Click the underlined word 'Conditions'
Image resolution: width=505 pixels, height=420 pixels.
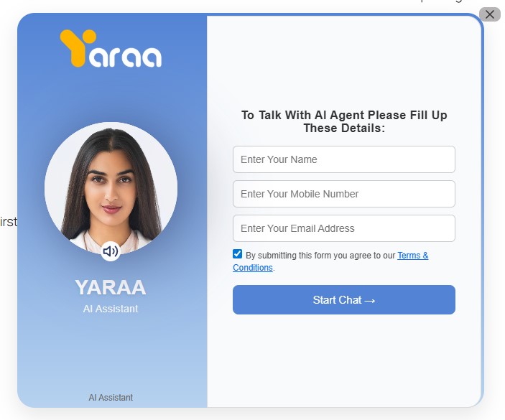coord(253,268)
